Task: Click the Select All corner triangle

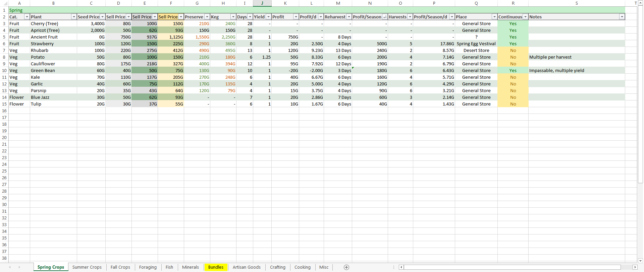Action: (x=4, y=3)
